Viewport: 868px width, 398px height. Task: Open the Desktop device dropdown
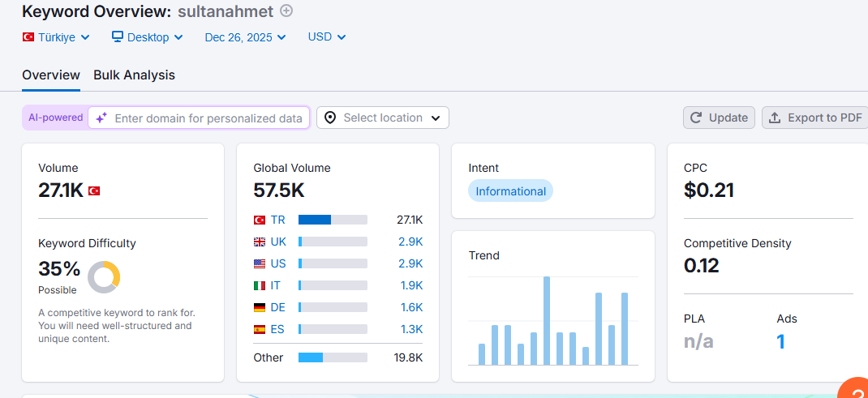[148, 37]
